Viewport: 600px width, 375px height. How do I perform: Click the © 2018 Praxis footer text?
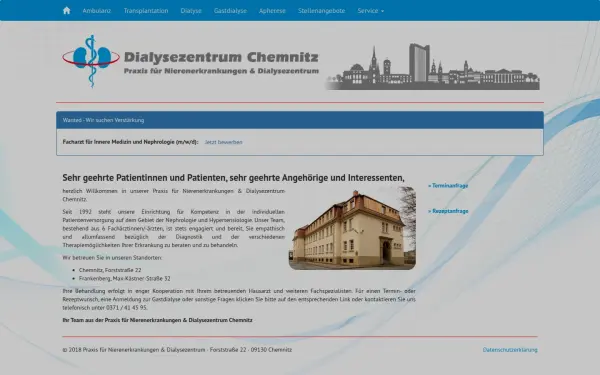tap(177, 350)
